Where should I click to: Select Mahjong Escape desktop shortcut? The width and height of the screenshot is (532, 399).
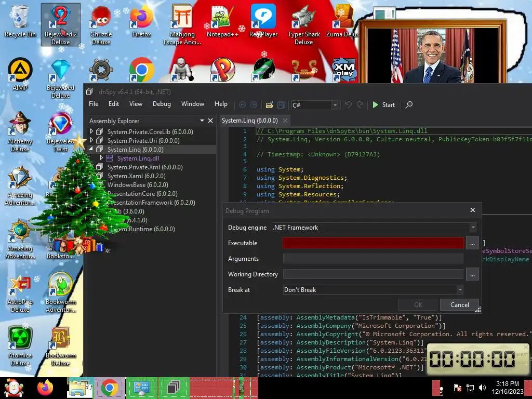pos(182,24)
